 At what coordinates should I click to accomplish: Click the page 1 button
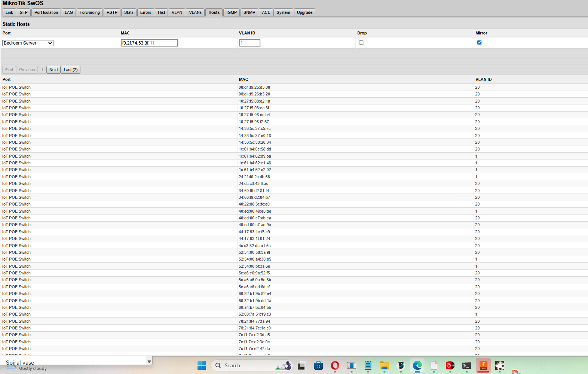coord(42,70)
